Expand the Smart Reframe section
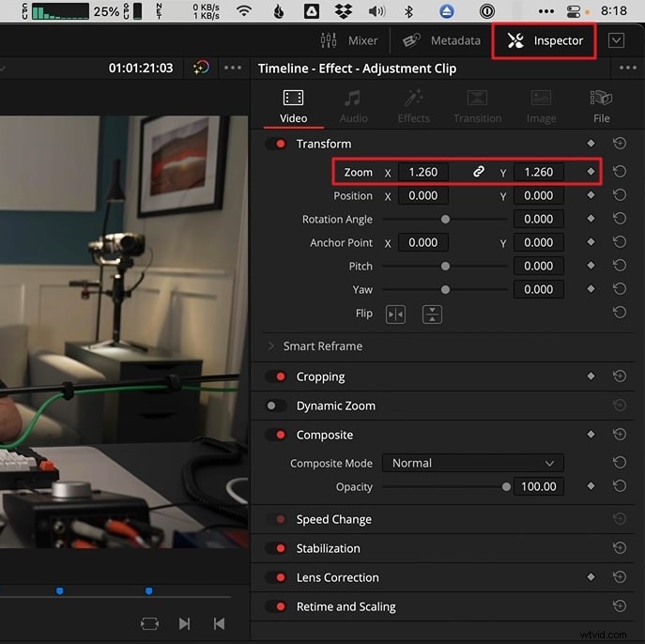 click(270, 345)
